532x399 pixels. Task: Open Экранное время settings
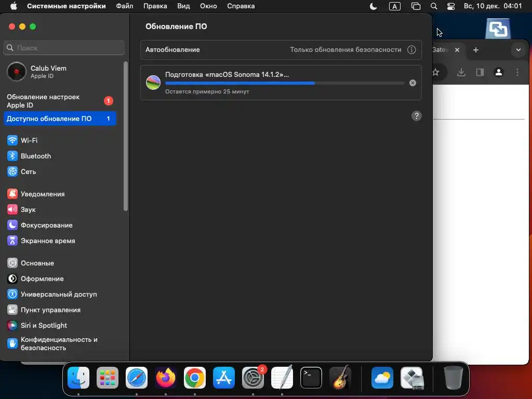pyautogui.click(x=61, y=241)
